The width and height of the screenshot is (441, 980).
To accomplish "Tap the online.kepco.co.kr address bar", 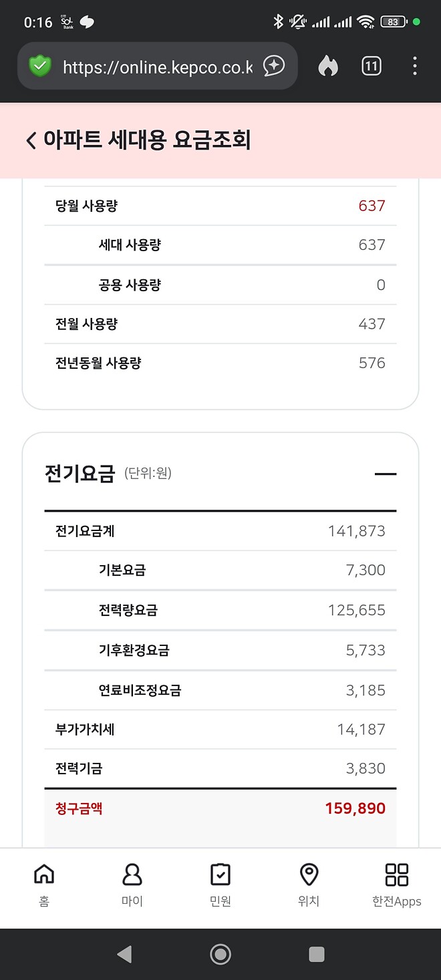I will pyautogui.click(x=157, y=65).
